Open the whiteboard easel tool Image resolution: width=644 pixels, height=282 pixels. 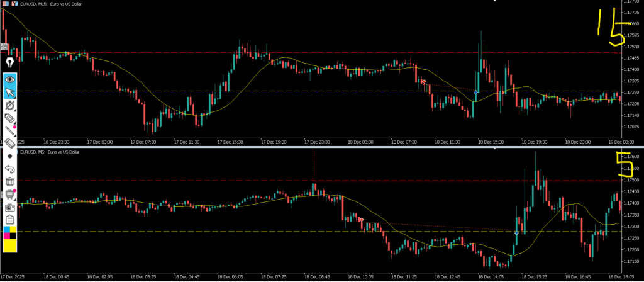(x=10, y=195)
